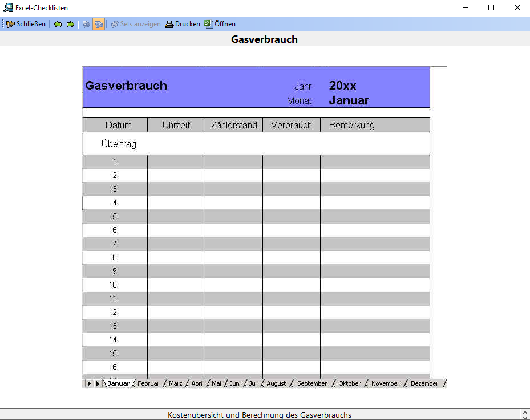Go forward with the green right arrow
This screenshot has height=420, width=530.
[x=70, y=24]
